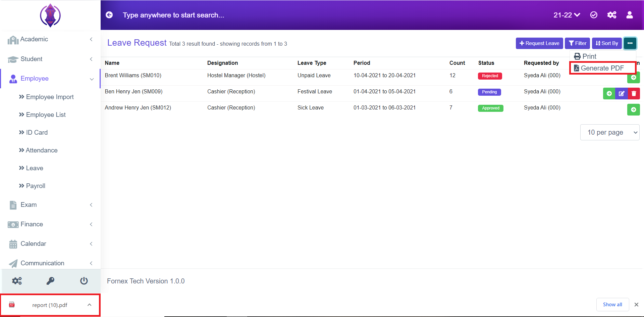The image size is (644, 317).
Task: Delete the Ben Henry Jen leave request
Action: click(634, 94)
